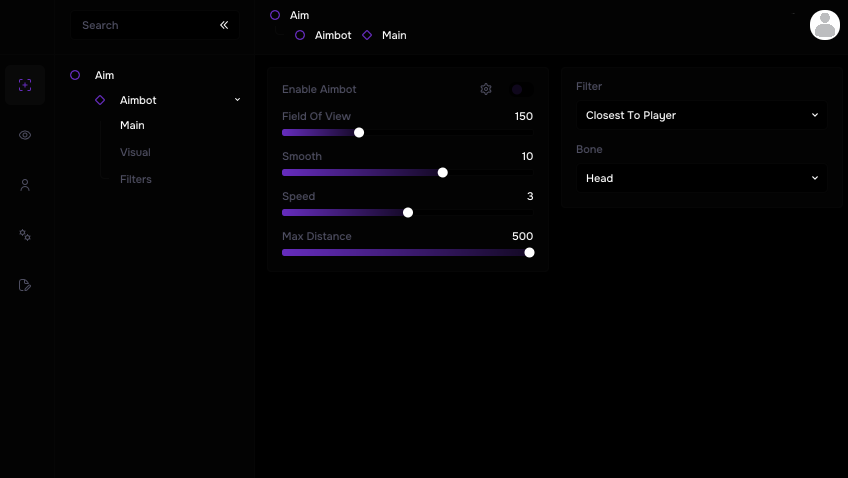
Task: Click the breadcrumb circle icon before Aim
Action: point(275,15)
